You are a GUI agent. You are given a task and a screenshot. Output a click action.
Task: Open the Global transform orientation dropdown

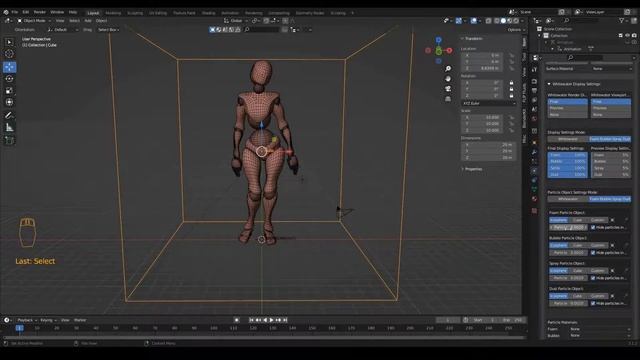[236, 20]
